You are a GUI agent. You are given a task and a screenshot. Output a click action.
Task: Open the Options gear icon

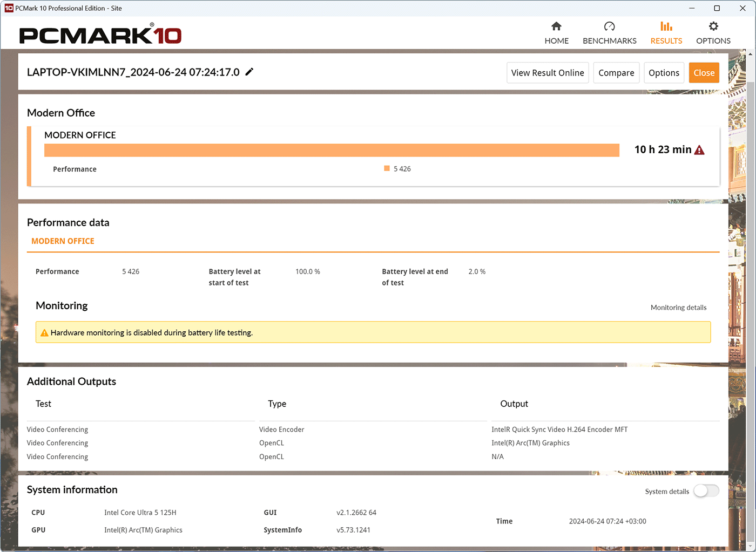click(x=713, y=26)
